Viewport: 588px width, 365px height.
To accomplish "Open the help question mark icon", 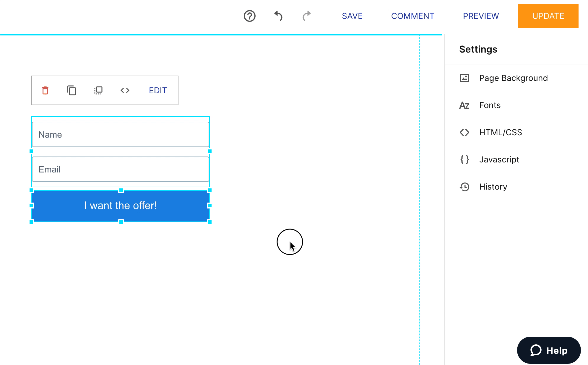I will [249, 16].
